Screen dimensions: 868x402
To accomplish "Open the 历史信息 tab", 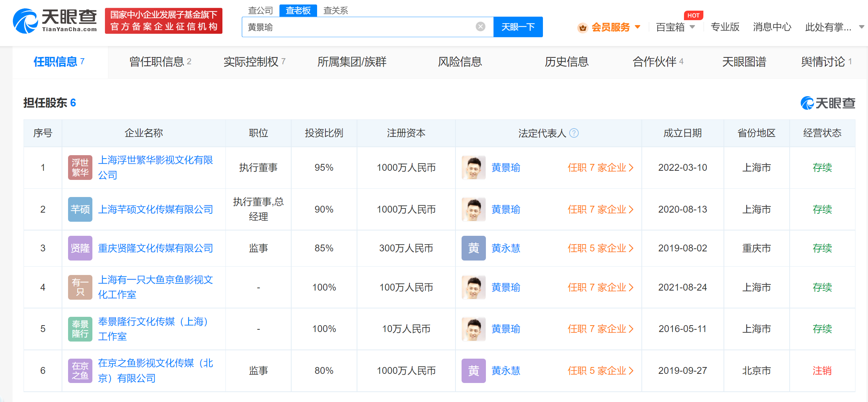I will click(567, 62).
